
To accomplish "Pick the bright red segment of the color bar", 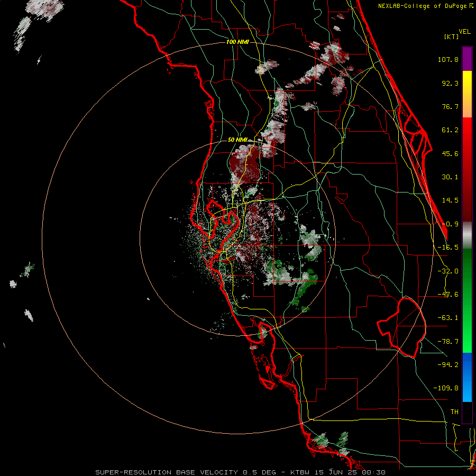I will point(467,127).
